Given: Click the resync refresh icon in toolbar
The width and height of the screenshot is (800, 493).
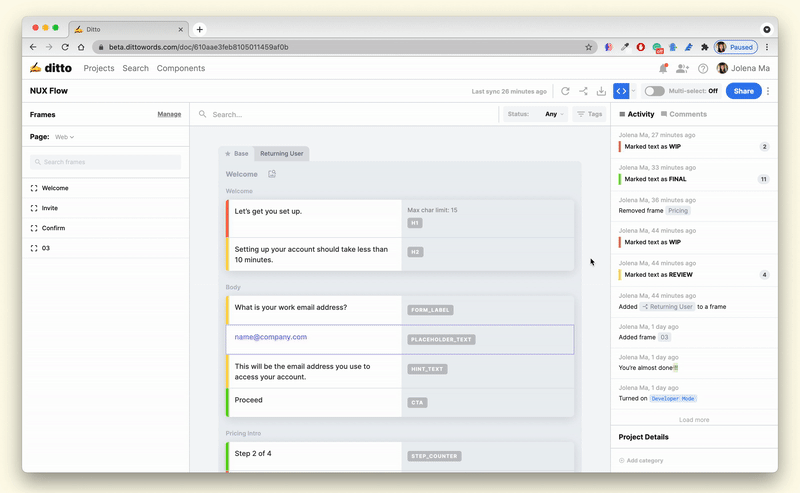Looking at the screenshot, I should coord(565,91).
